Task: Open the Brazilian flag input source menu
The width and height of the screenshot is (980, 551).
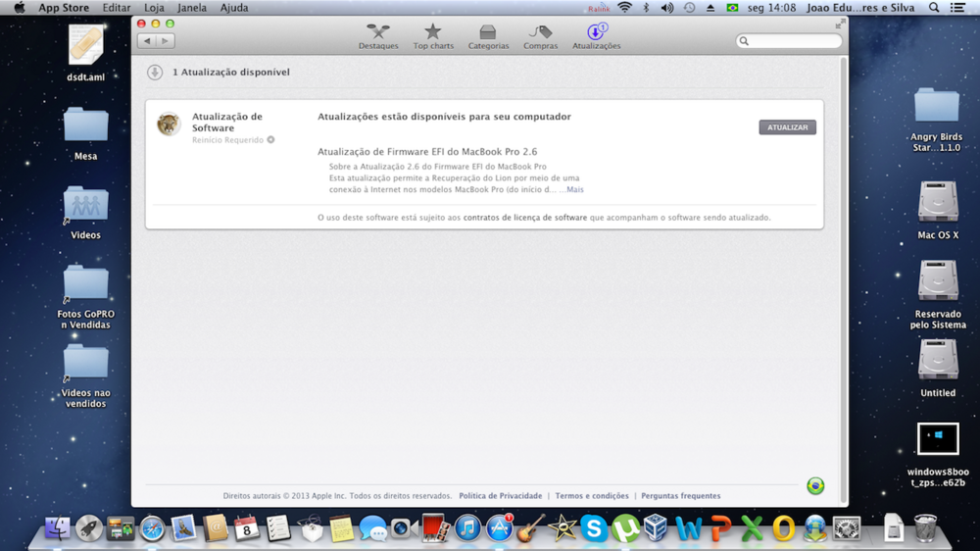Action: (x=732, y=8)
